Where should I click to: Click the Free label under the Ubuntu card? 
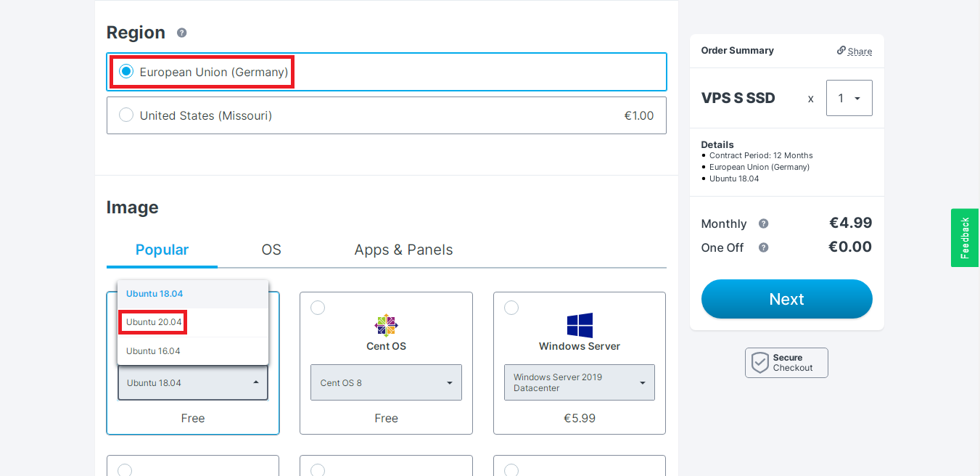pyautogui.click(x=193, y=418)
